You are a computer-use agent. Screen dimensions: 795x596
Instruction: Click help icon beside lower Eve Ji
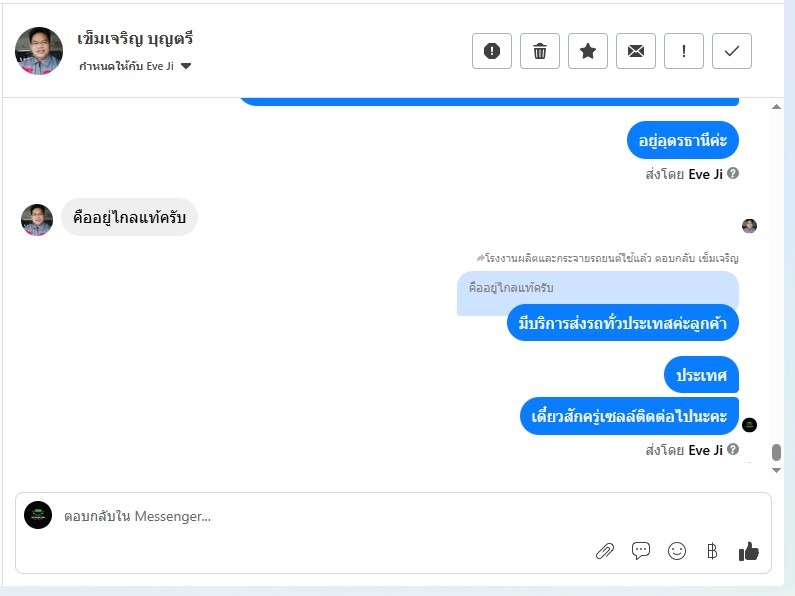click(x=733, y=449)
